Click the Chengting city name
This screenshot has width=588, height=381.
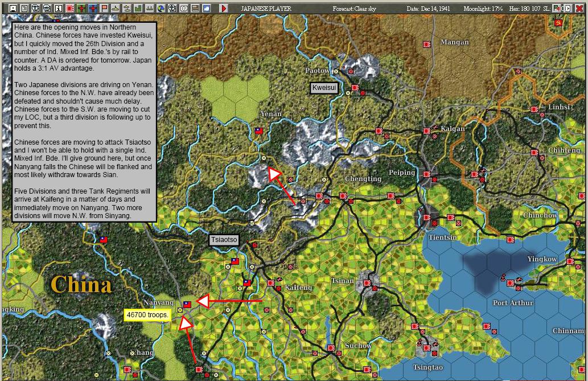(363, 179)
